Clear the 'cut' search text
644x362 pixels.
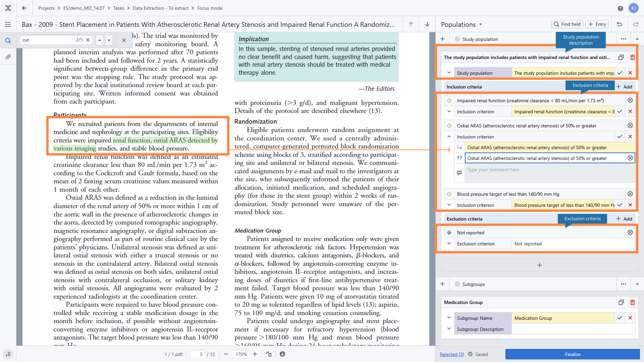coord(88,40)
